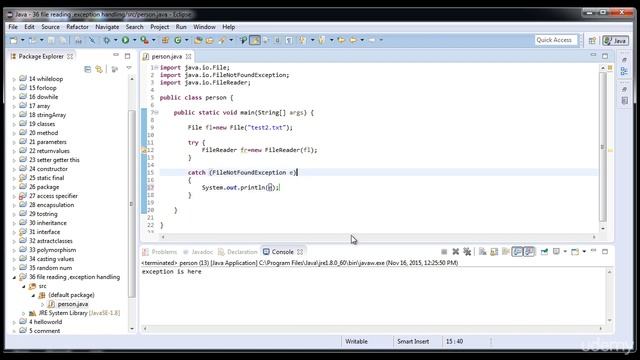Image resolution: width=640 pixels, height=360 pixels.
Task: Click the editor vertical scrollbar
Action: pos(603,147)
